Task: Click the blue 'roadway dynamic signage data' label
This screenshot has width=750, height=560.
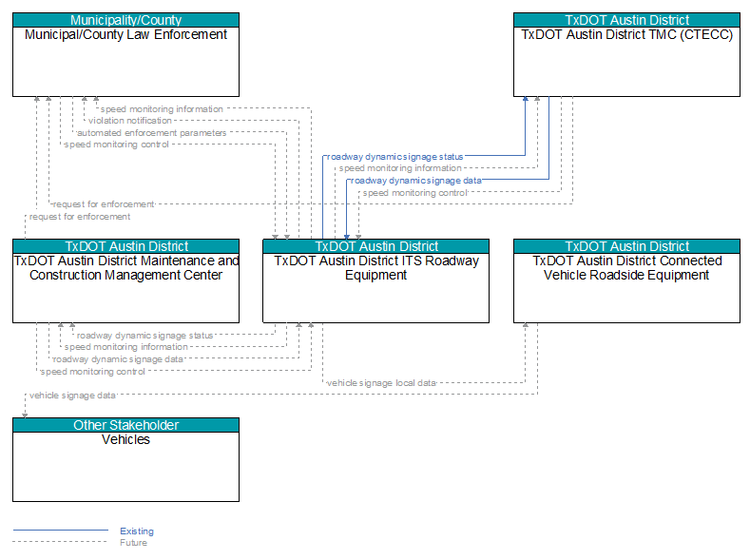Action: 416,181
